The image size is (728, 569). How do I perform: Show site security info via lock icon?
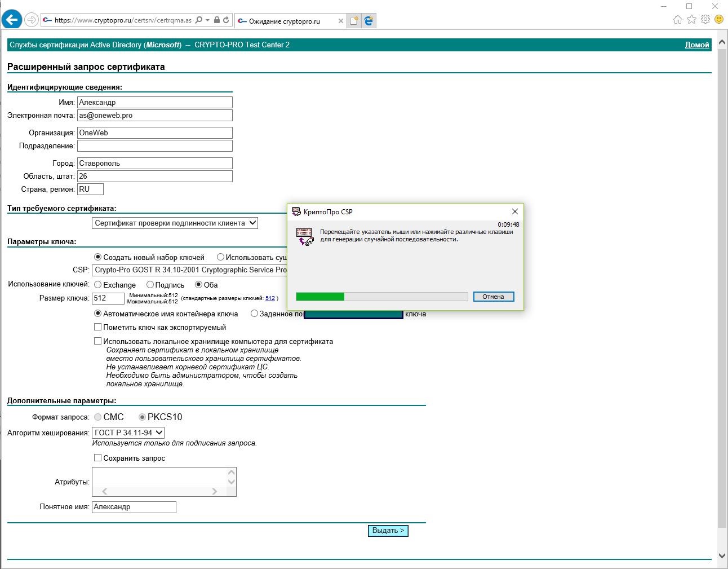tap(217, 20)
